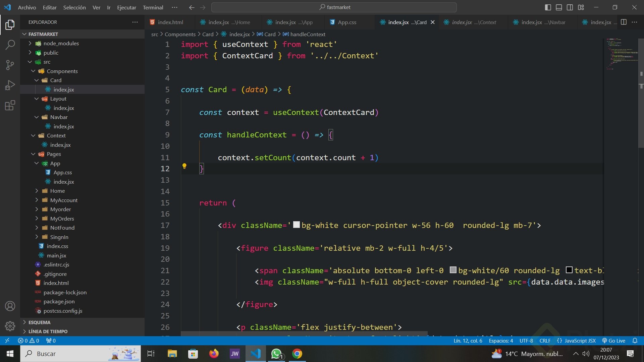Viewport: 644px width, 362px height.
Task: Toggle primary side bar visibility
Action: [548, 7]
